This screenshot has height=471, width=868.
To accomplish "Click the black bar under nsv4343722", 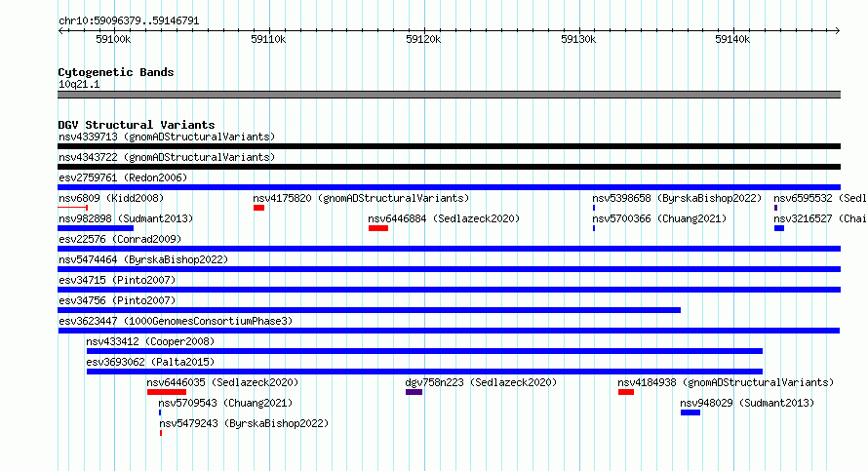I will [449, 167].
